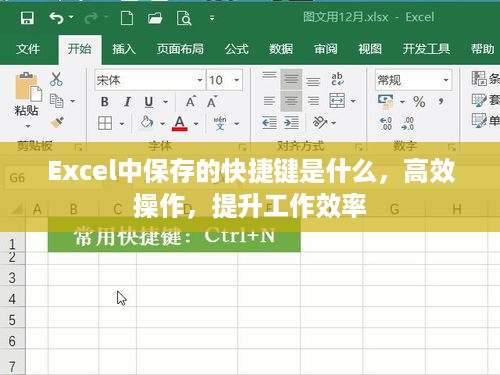Toggle Middle Align button
This screenshot has width=500, height=375.
(291, 79)
